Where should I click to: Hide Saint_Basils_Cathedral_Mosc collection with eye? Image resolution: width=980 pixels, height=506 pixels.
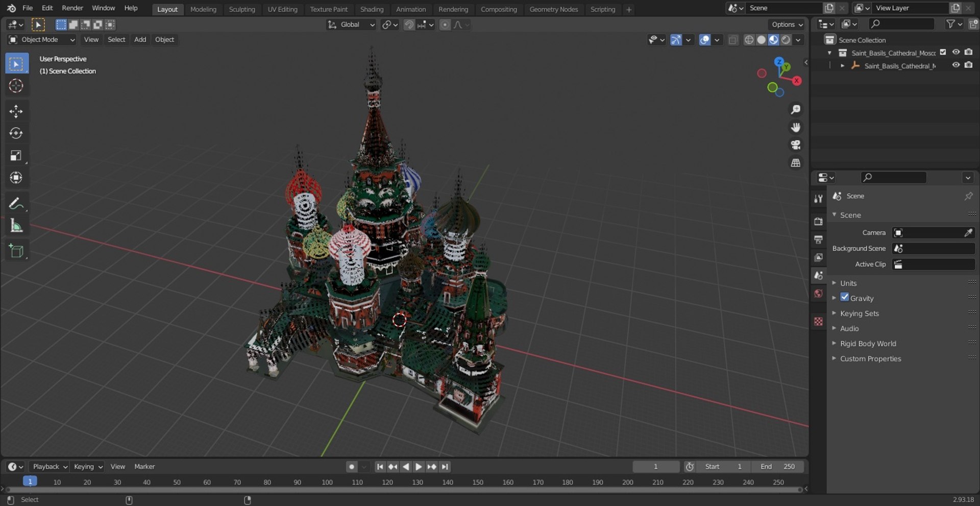956,52
